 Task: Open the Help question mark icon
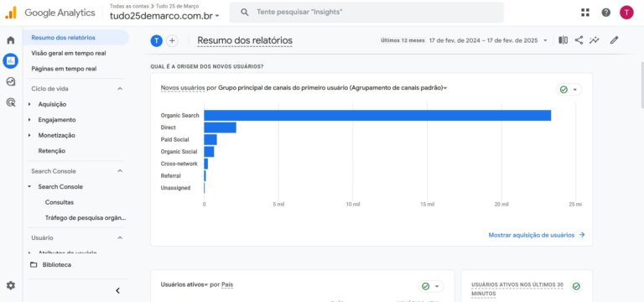(605, 13)
